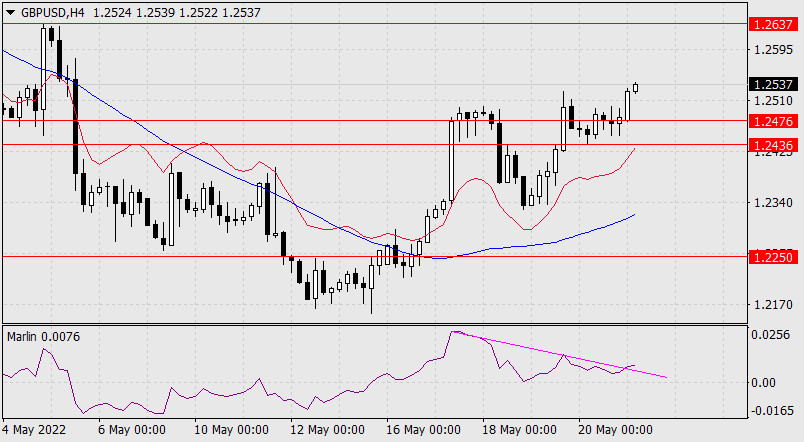Viewport: 804px width, 442px height.
Task: Select the 10 May 00:00 time label
Action: click(231, 429)
